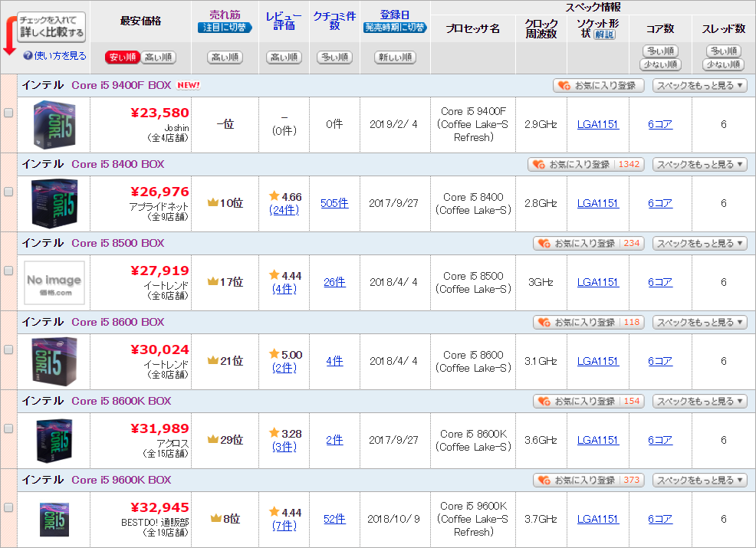The height and width of the screenshot is (548, 756).
Task: Sort スレッド数 by 多い順
Action: (724, 51)
